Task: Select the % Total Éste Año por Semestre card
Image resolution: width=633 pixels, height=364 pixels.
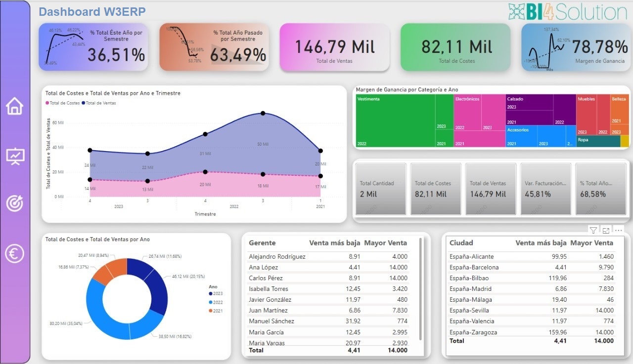Action: pos(93,47)
